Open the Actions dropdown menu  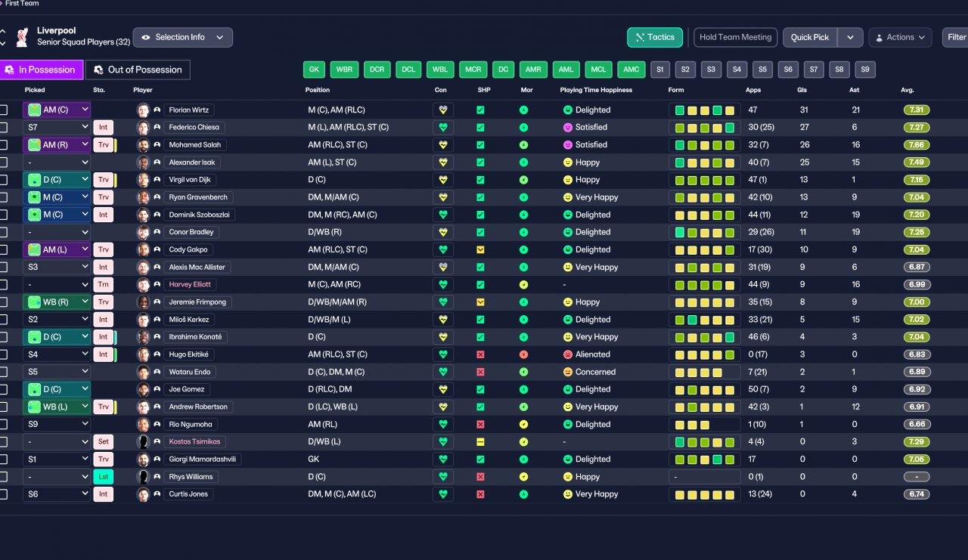click(x=900, y=37)
